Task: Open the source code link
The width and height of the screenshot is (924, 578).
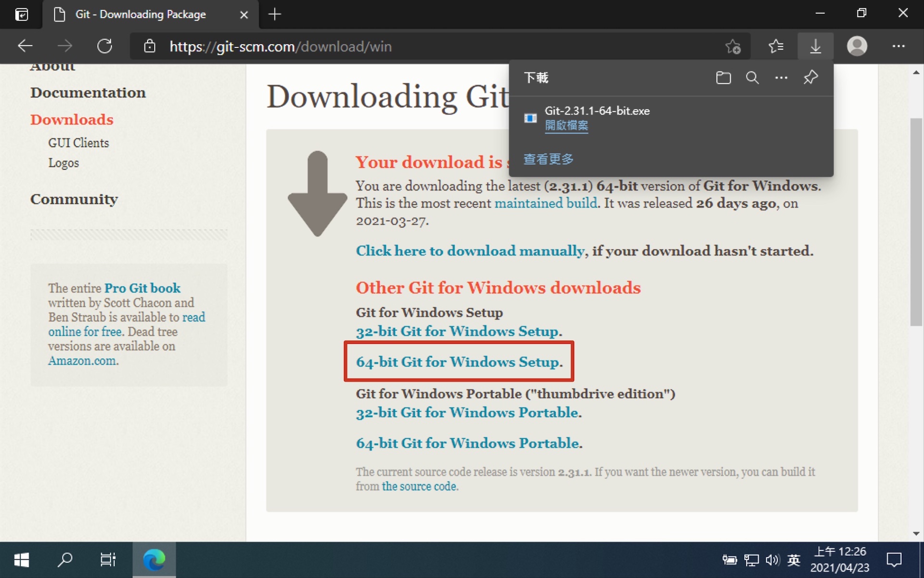Action: coord(419,486)
